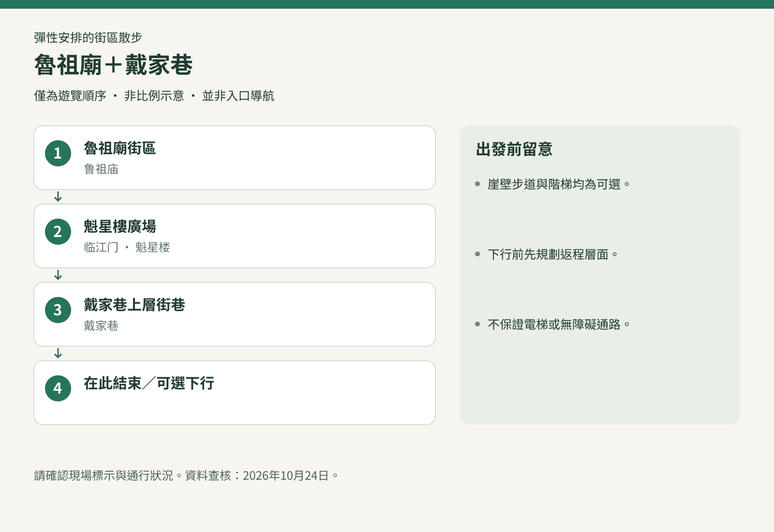The height and width of the screenshot is (532, 774).
Task: Click the 临江门 · 魁星楼 subtitle
Action: pyautogui.click(x=127, y=248)
